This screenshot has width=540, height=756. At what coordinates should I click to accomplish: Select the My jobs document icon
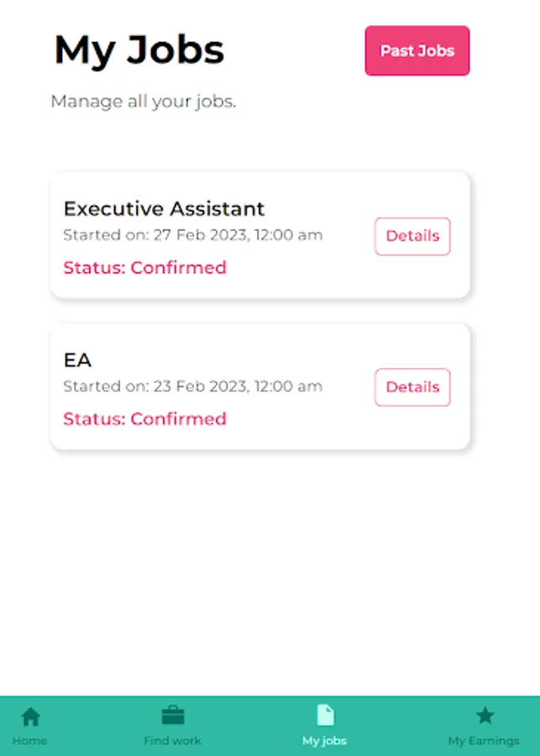(324, 715)
